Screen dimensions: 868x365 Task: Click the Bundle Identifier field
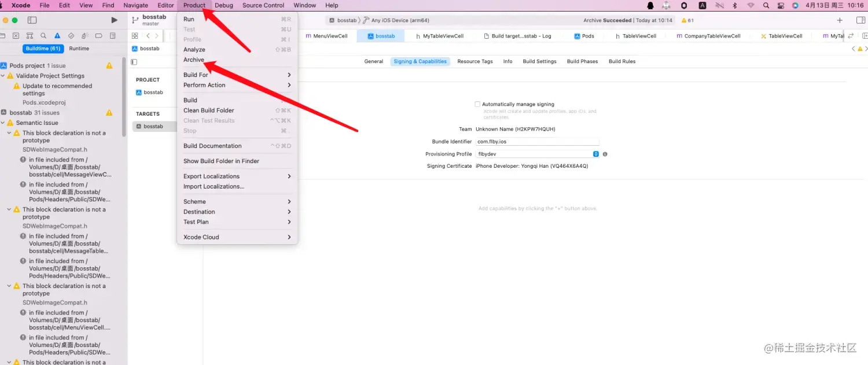pos(537,142)
